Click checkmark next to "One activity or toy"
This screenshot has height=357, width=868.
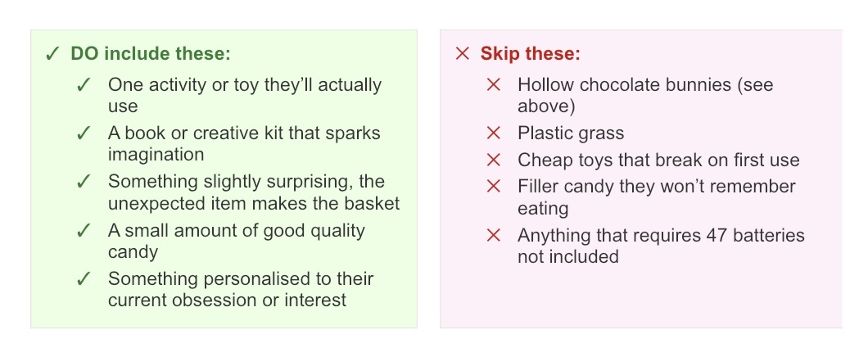(x=83, y=85)
